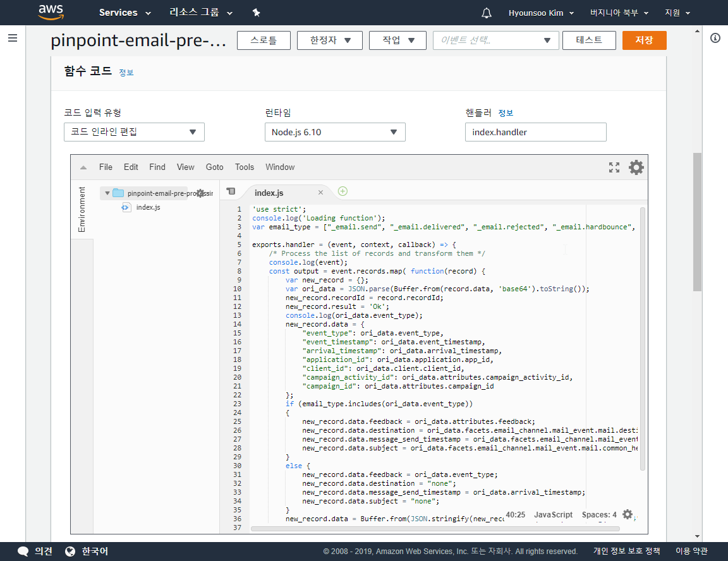Screen dimensions: 728x561
Task: Open the Window menu in editor
Action: [280, 167]
